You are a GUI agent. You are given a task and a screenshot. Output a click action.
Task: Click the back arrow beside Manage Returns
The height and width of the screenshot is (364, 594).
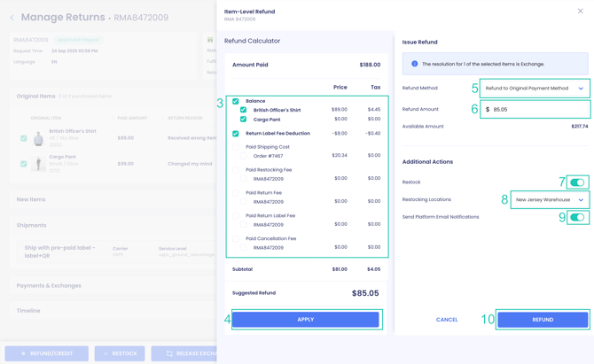coord(12,18)
